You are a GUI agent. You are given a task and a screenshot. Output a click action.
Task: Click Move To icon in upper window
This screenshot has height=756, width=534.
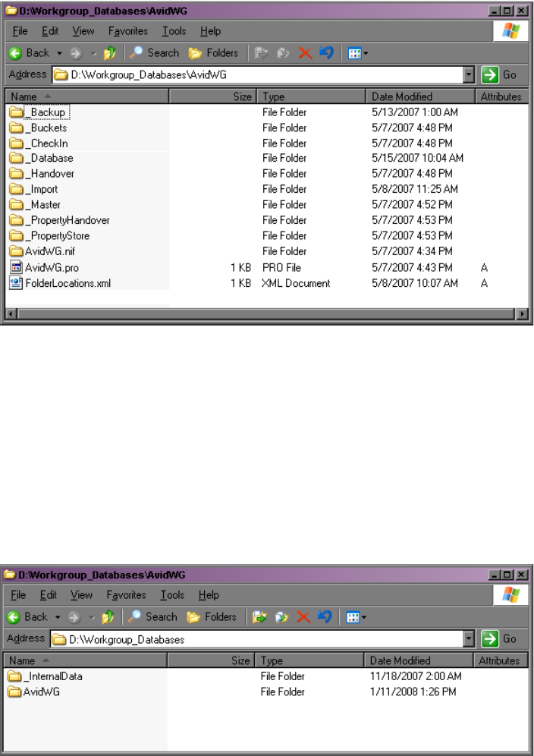click(261, 53)
